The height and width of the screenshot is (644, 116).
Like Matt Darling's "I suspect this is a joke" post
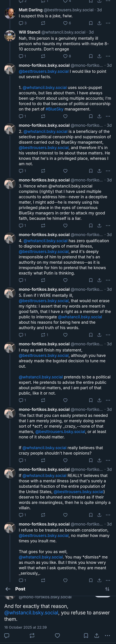(x=65, y=23)
